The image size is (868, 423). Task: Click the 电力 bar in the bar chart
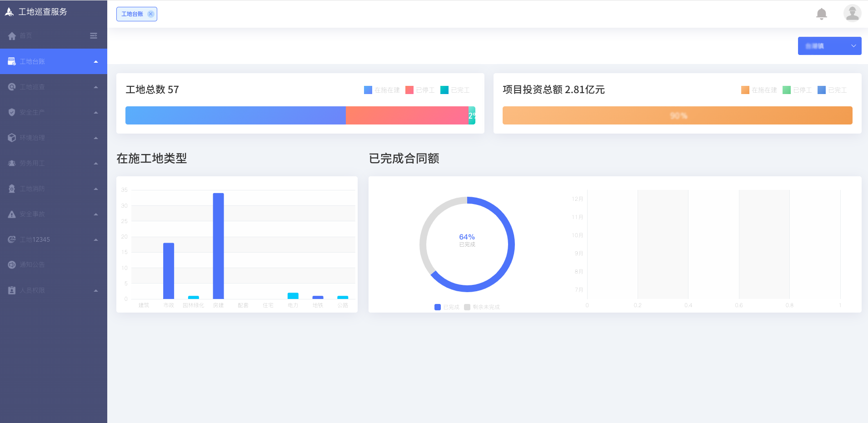click(293, 296)
